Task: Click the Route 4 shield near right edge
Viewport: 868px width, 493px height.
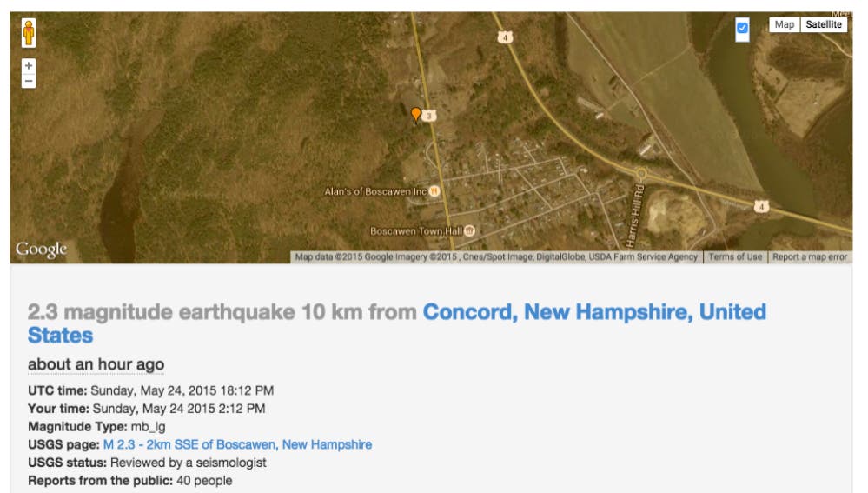Action: click(x=762, y=206)
